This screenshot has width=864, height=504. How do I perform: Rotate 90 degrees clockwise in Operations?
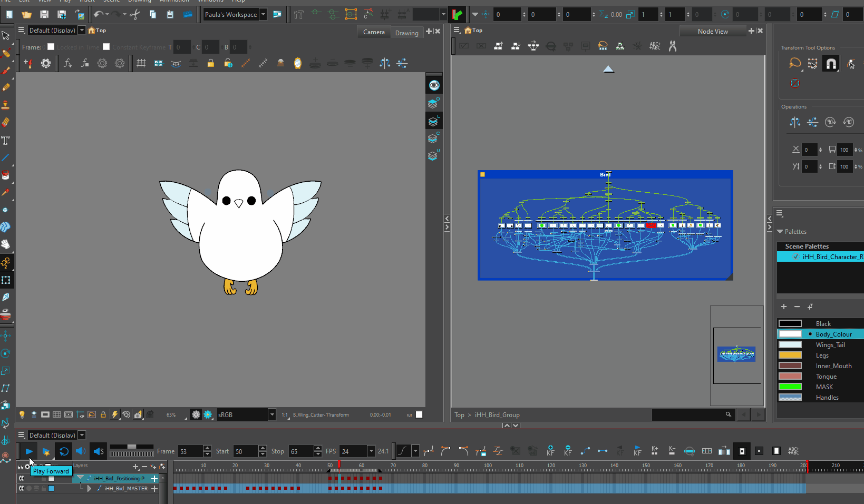point(830,122)
